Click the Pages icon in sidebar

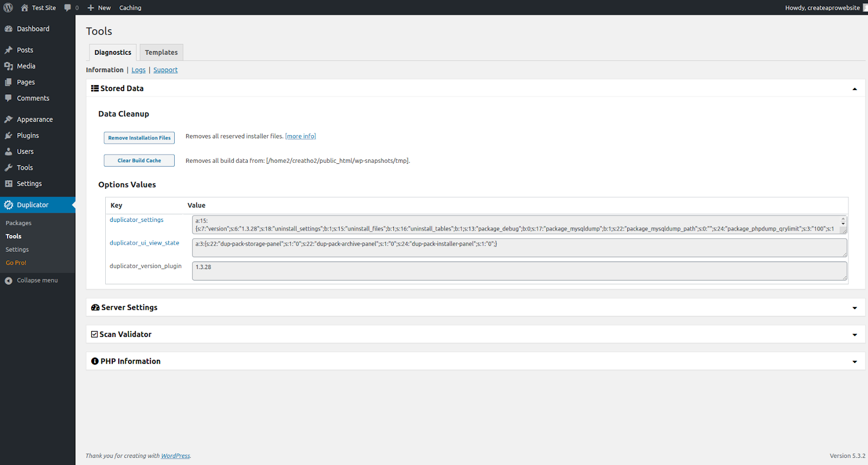click(9, 82)
